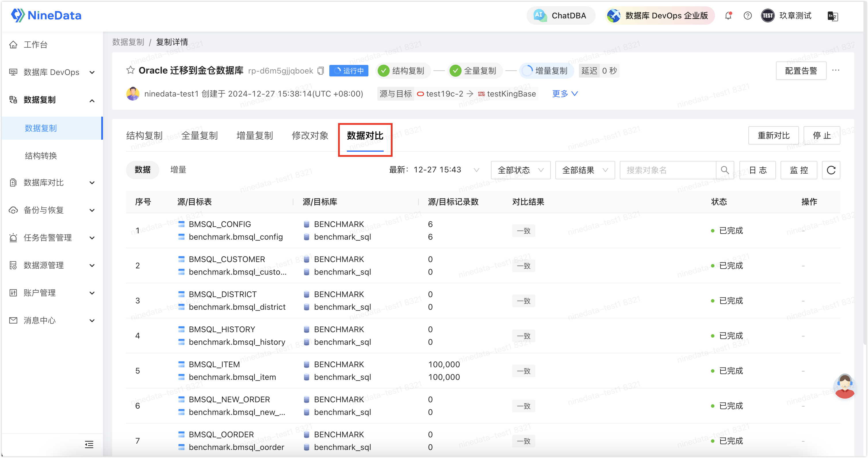Open the more actions ellipsis menu
This screenshot has height=458, width=868.
835,70
